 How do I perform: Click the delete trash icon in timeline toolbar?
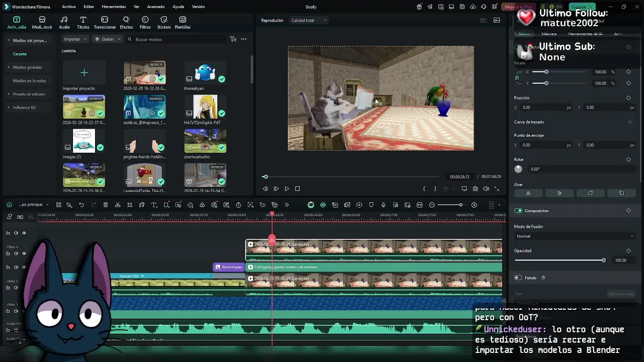pos(106,205)
